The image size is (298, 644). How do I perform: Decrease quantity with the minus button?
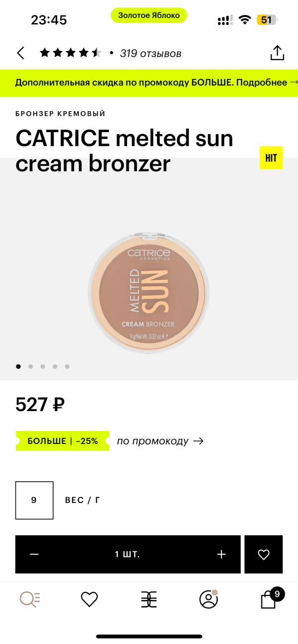(x=34, y=555)
